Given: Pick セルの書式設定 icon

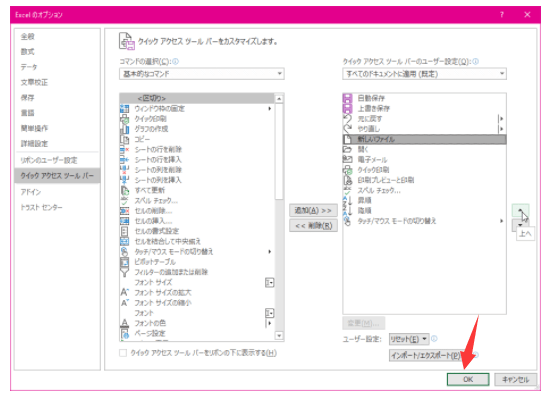Looking at the screenshot, I should coord(125,231).
